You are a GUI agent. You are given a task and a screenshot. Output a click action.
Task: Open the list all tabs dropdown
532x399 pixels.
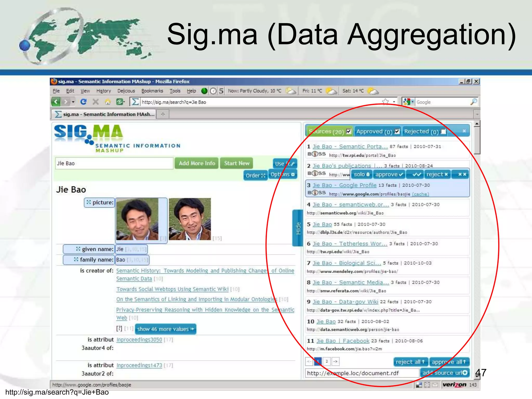point(477,114)
